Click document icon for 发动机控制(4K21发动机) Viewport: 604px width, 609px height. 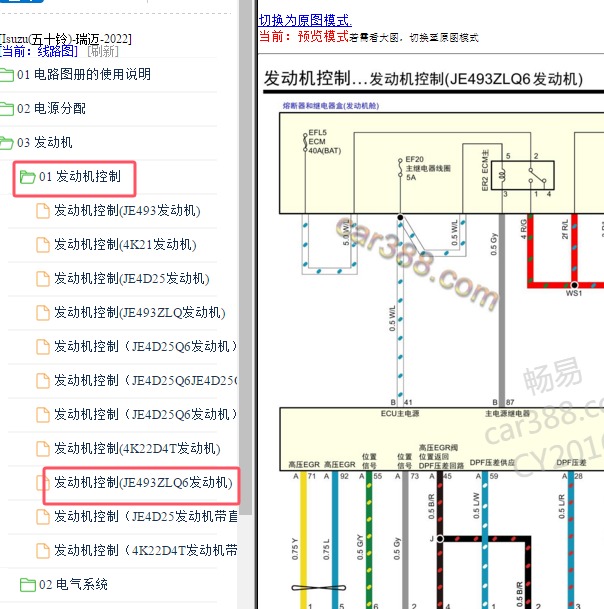tap(43, 245)
